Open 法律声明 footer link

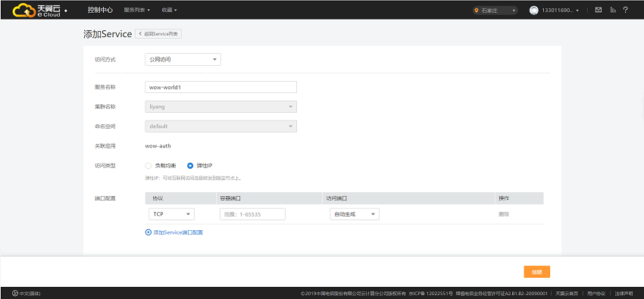coord(624,293)
